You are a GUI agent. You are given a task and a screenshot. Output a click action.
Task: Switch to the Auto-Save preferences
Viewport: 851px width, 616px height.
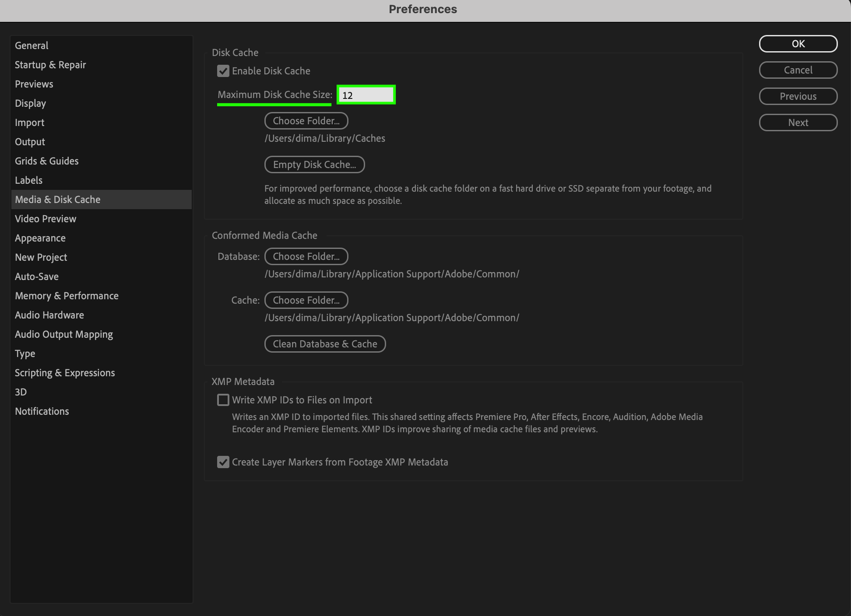[37, 276]
